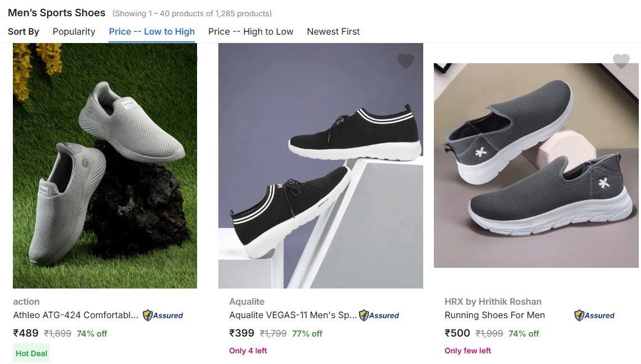Click the Only 4 left stock warning
Image resolution: width=641 pixels, height=364 pixels.
(x=248, y=351)
